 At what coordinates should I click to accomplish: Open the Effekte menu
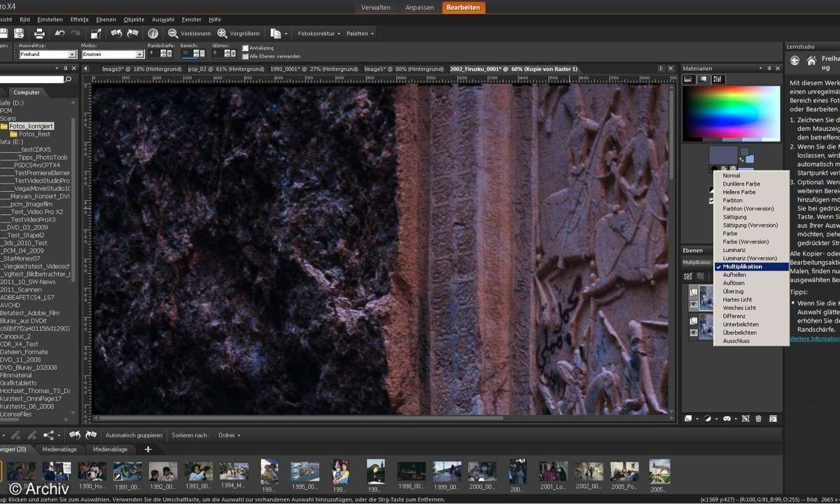pyautogui.click(x=79, y=20)
